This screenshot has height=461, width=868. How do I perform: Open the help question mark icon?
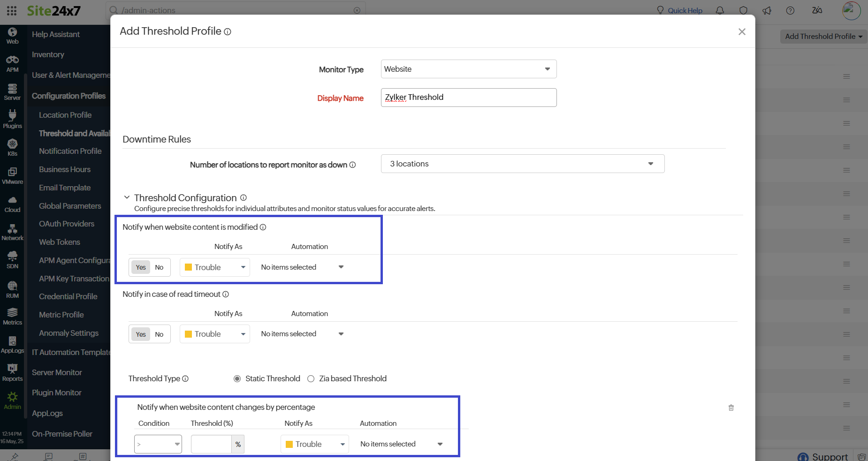click(x=790, y=10)
